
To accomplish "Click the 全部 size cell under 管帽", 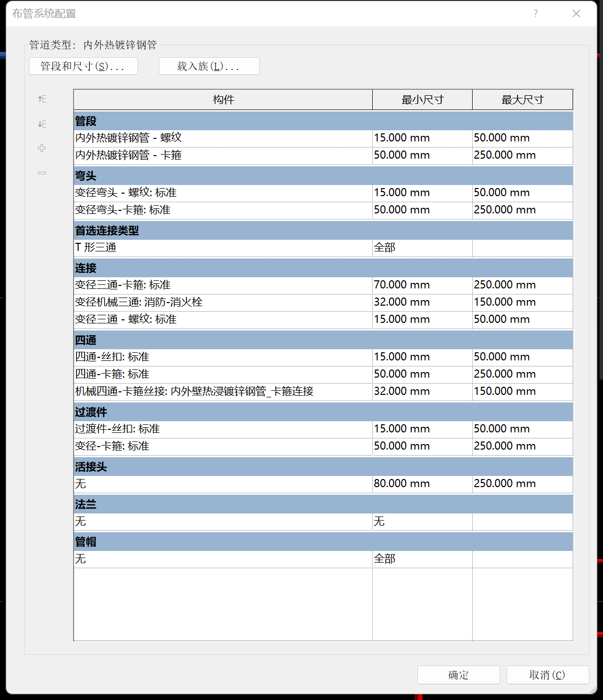I will click(421, 559).
